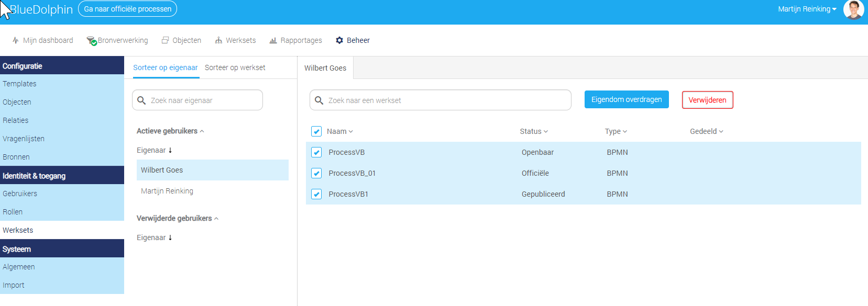Open Werksets in the Beheer sidebar
The height and width of the screenshot is (306, 868).
[x=62, y=230]
